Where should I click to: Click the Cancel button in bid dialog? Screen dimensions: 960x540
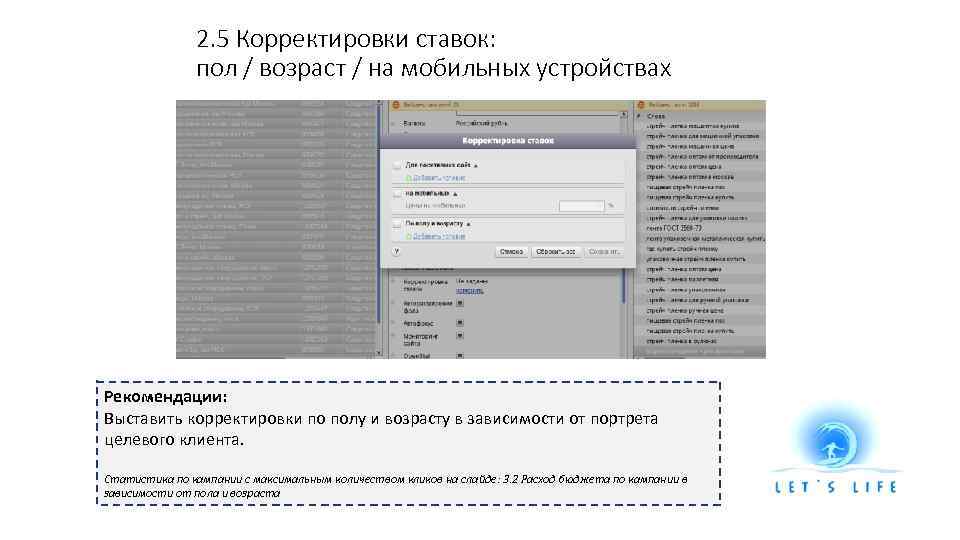coord(511,252)
